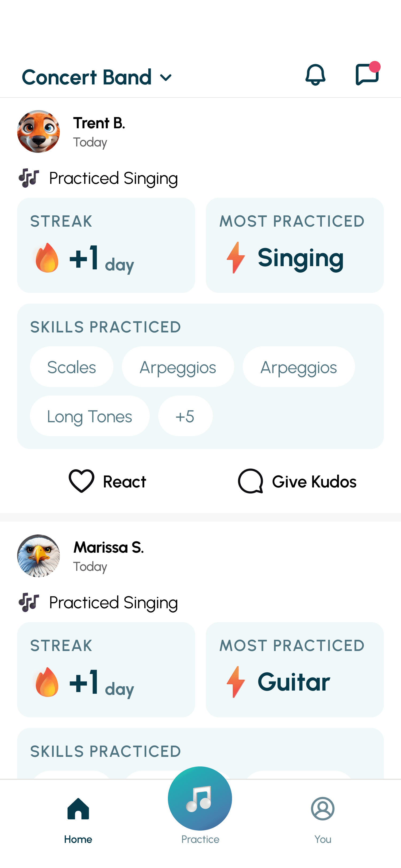
Task: Tap the Give Kudos speech bubble
Action: pyautogui.click(x=250, y=481)
